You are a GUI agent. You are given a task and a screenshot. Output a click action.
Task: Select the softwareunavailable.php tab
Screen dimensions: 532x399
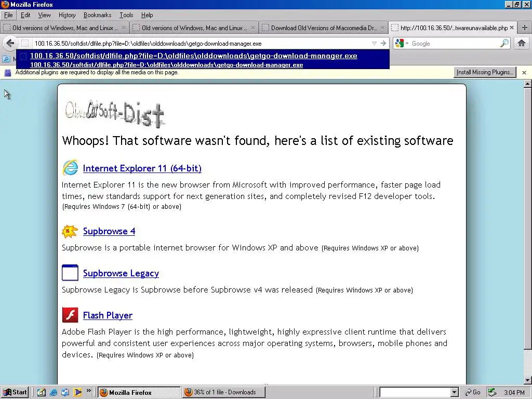click(453, 28)
